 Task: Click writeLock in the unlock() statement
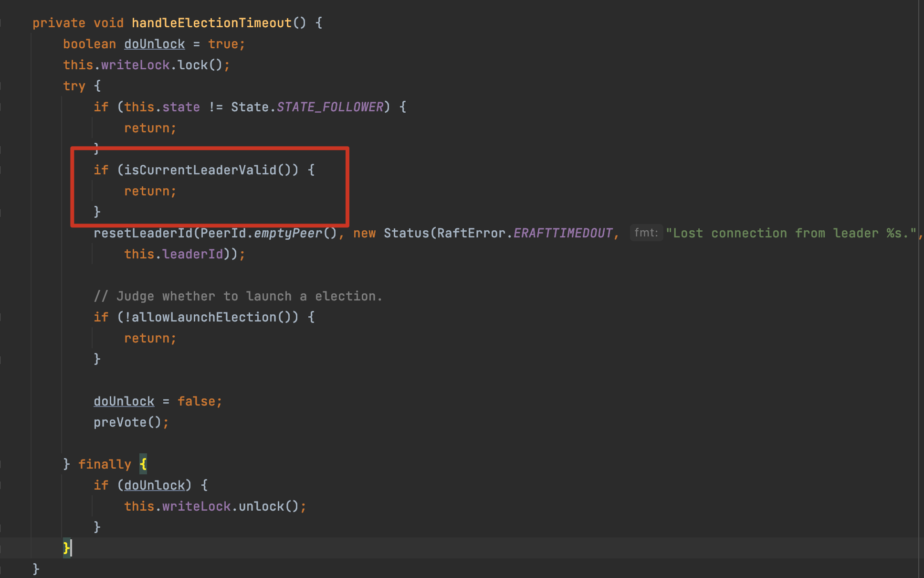tap(196, 506)
